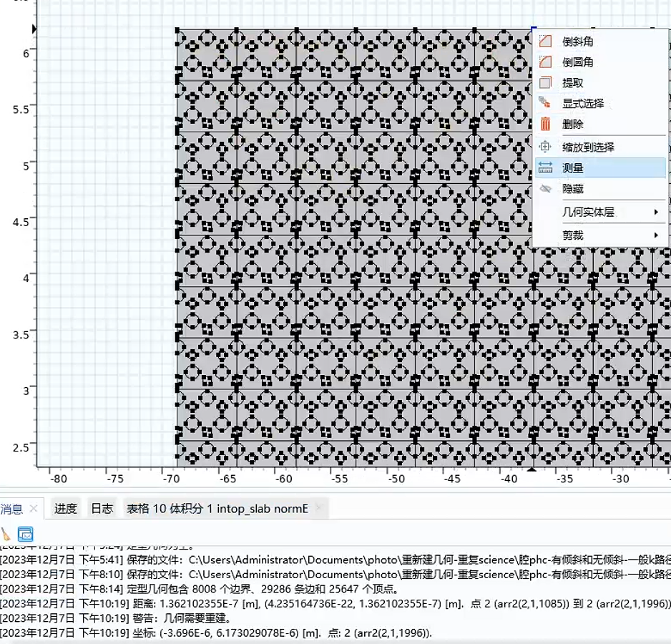The width and height of the screenshot is (671, 644).
Task: Click the chamfer icon beside 倒斜角
Action: [x=545, y=41]
